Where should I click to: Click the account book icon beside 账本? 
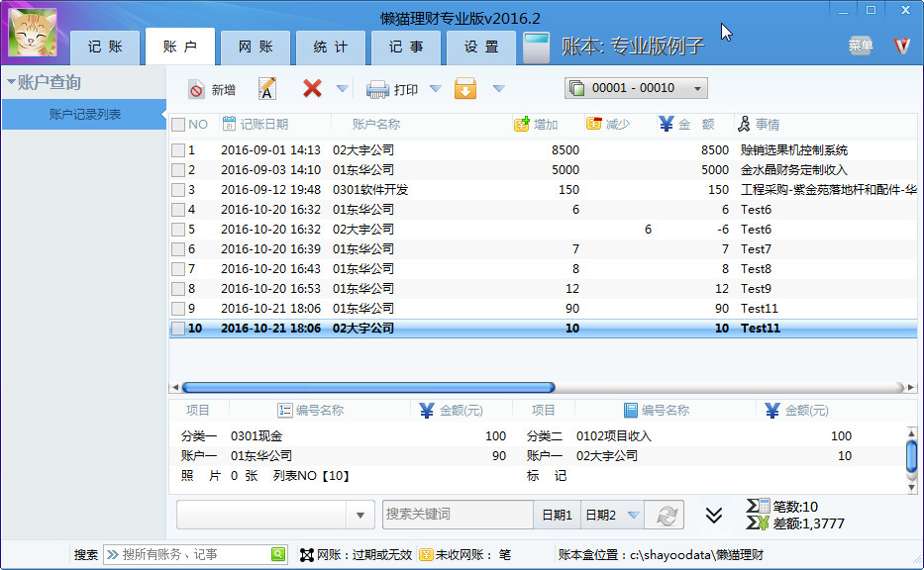536,47
